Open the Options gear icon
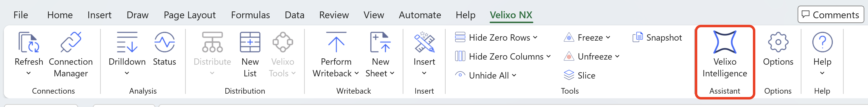Image resolution: width=868 pixels, height=107 pixels. tap(778, 43)
